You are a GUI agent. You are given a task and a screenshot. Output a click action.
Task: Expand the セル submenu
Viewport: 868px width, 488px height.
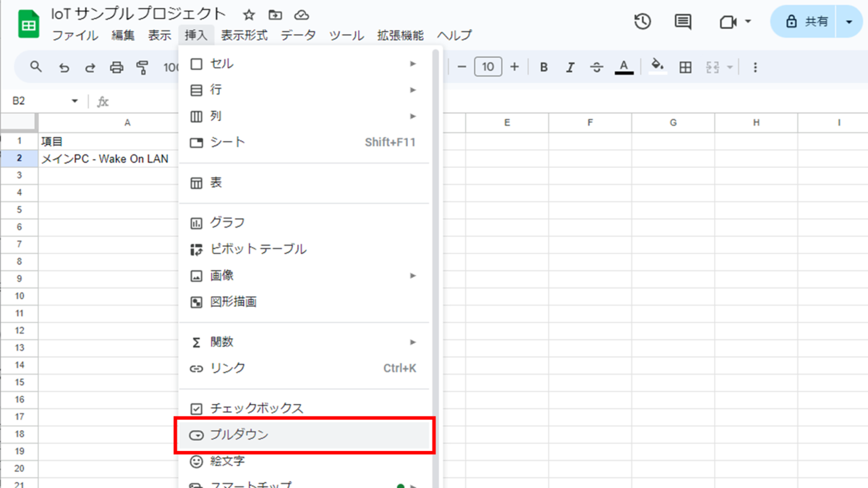[305, 64]
